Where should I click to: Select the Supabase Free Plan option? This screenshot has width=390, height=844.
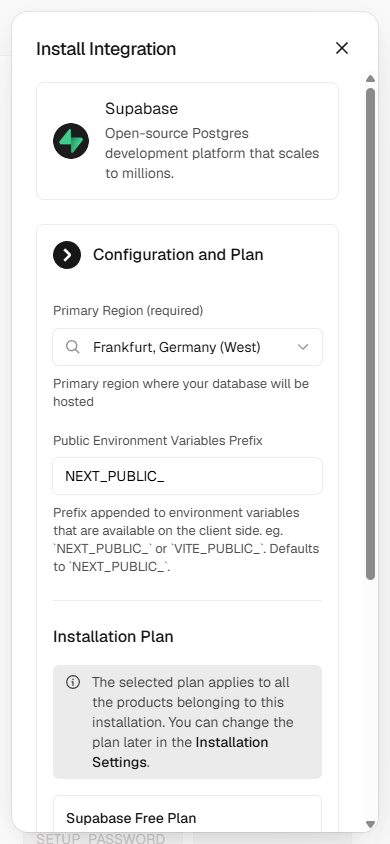(x=187, y=814)
